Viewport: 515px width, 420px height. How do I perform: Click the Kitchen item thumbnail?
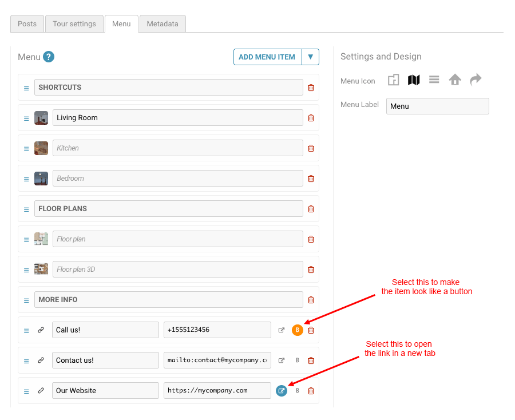(41, 148)
